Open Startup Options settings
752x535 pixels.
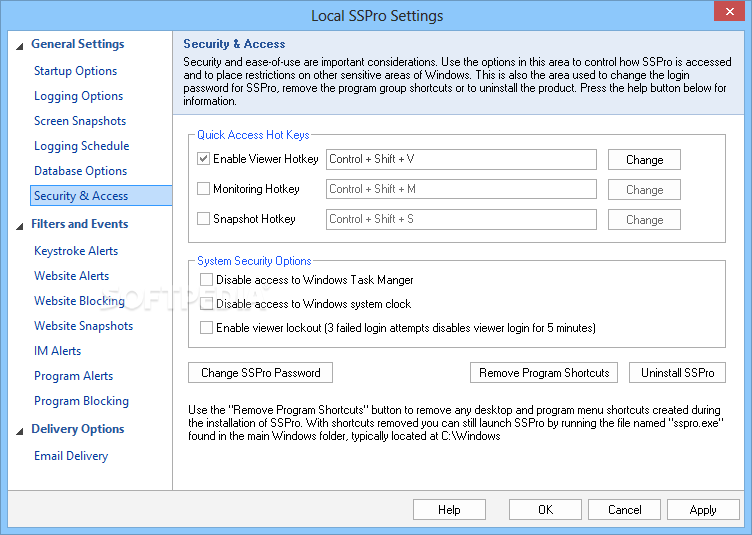pyautogui.click(x=75, y=71)
